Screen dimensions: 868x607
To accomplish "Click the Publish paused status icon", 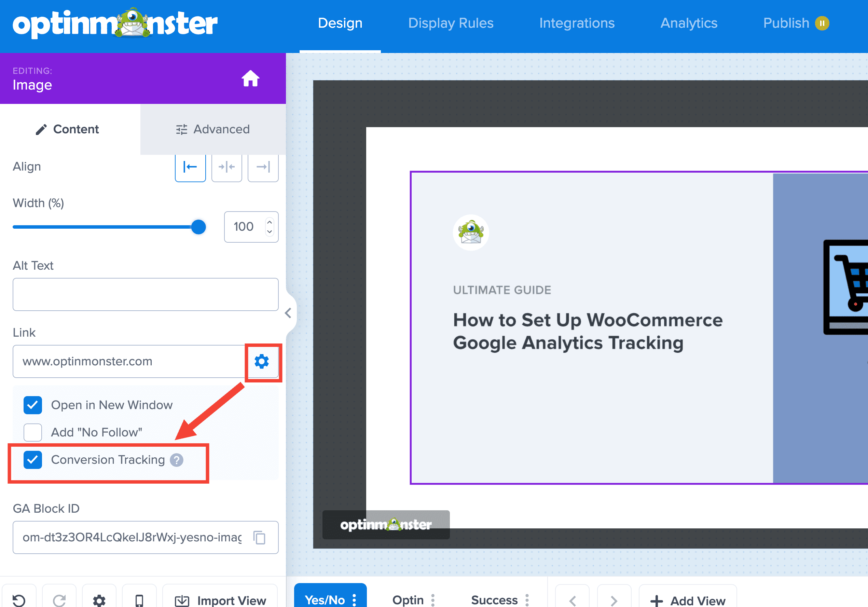I will click(x=822, y=23).
